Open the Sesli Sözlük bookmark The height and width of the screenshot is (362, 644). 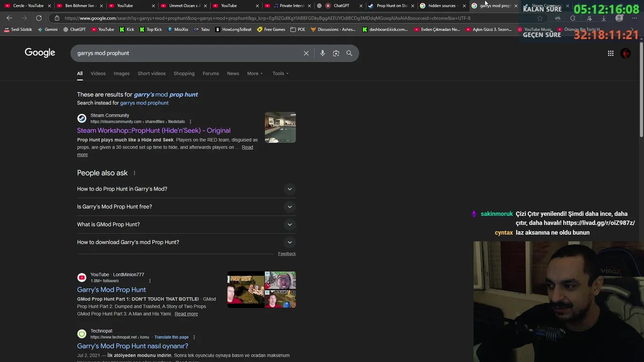pos(18,29)
